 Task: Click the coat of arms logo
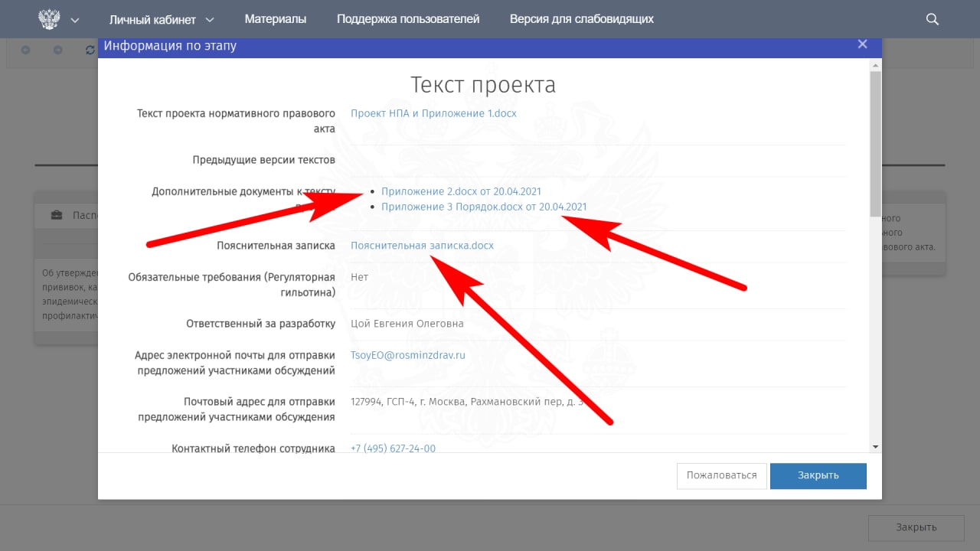click(x=49, y=19)
